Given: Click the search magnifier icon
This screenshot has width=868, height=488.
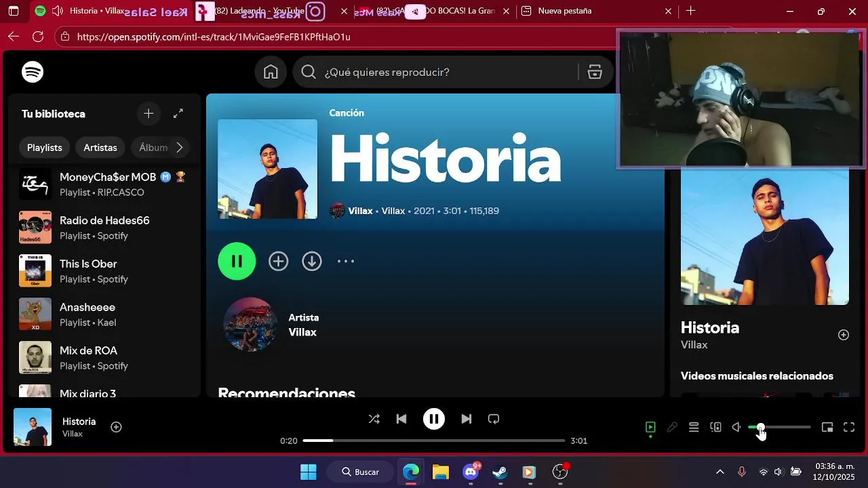Looking at the screenshot, I should click(x=309, y=72).
